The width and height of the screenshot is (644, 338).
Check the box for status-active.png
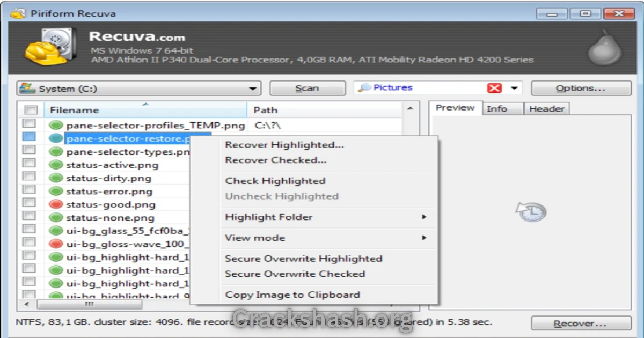coord(29,164)
